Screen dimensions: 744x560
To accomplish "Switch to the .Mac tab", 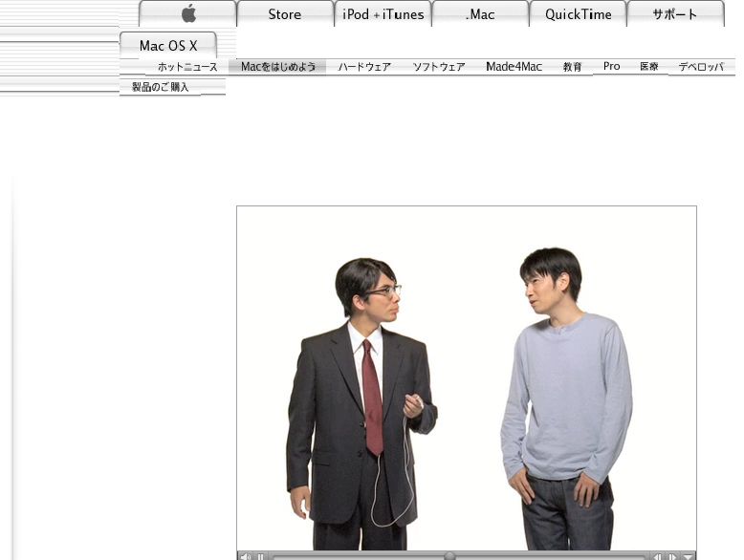I will [x=481, y=13].
